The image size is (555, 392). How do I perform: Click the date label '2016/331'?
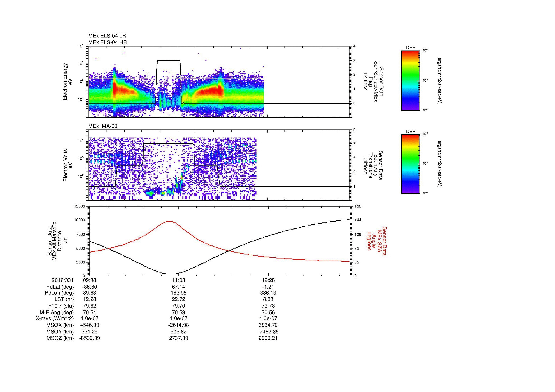click(x=63, y=280)
